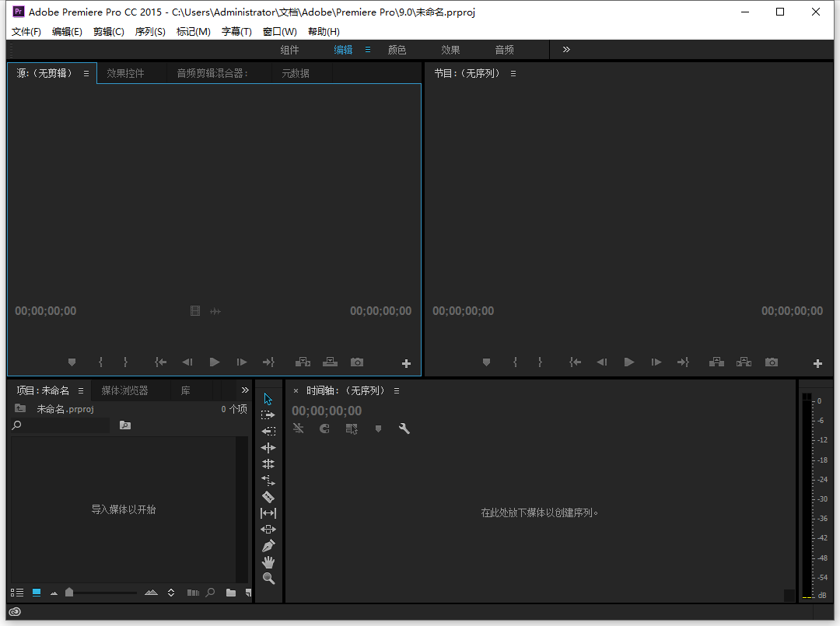Switch Project panel to icon view
Viewport: 840px width, 626px height.
pos(37,593)
